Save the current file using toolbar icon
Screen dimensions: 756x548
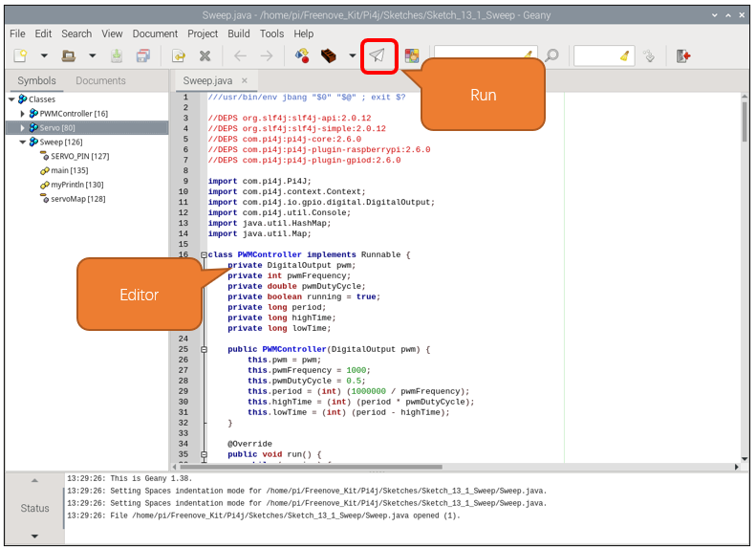(117, 56)
